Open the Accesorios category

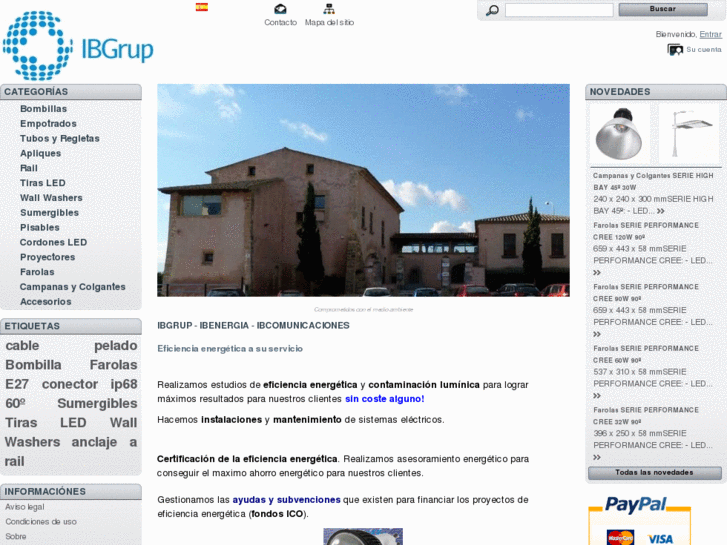(45, 302)
